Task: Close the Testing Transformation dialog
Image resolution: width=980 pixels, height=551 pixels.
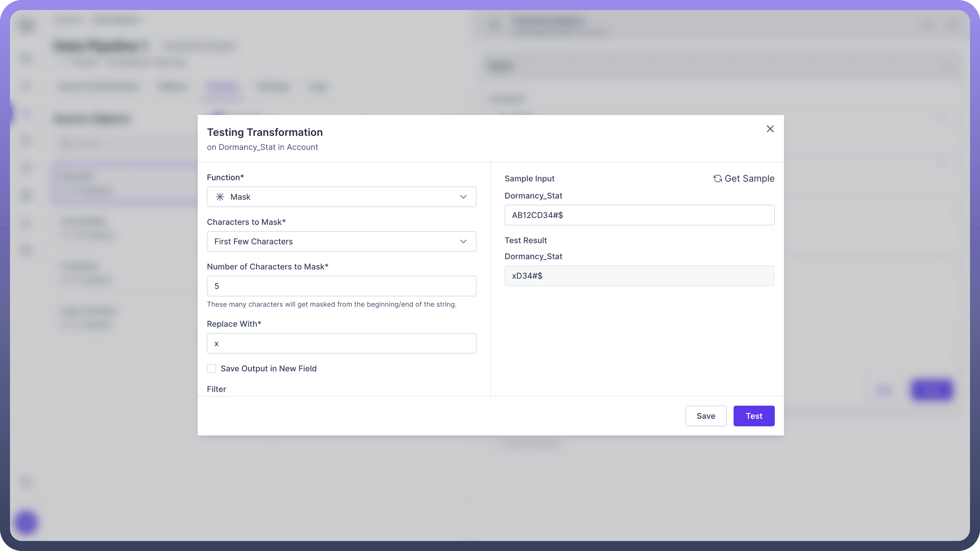Action: click(x=770, y=129)
